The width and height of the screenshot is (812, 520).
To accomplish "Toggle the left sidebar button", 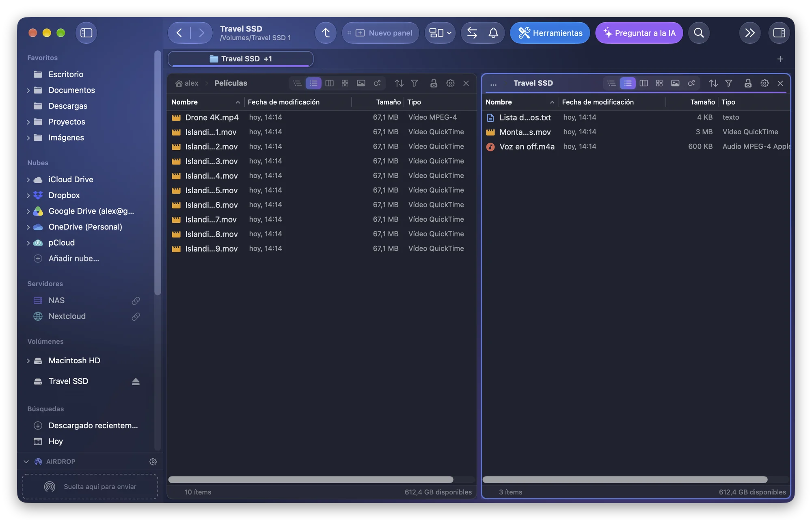I will [x=86, y=33].
